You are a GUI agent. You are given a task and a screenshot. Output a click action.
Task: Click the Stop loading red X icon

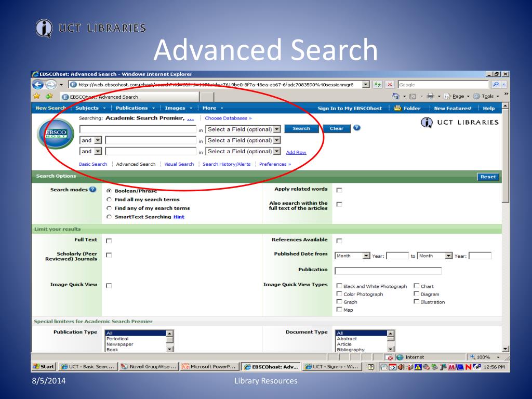pyautogui.click(x=390, y=85)
